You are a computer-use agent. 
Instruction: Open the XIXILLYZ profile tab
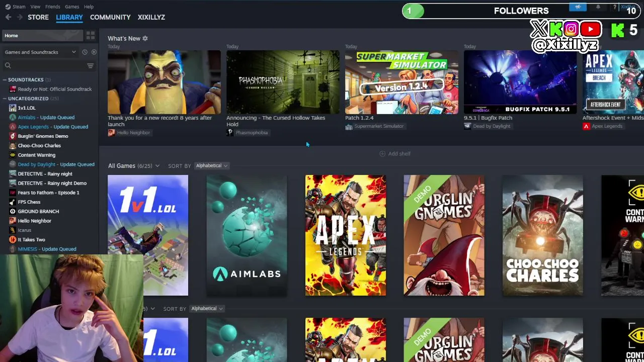click(151, 17)
